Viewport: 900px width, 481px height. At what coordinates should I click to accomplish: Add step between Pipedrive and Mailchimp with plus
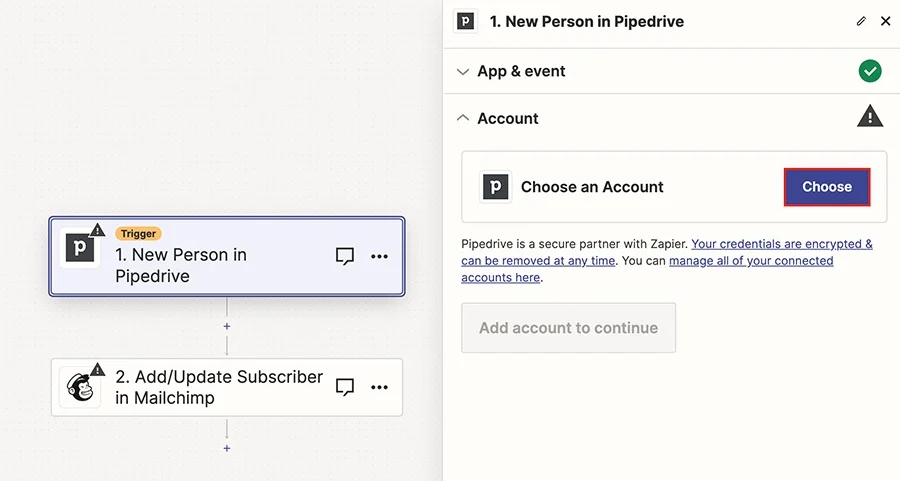point(227,326)
